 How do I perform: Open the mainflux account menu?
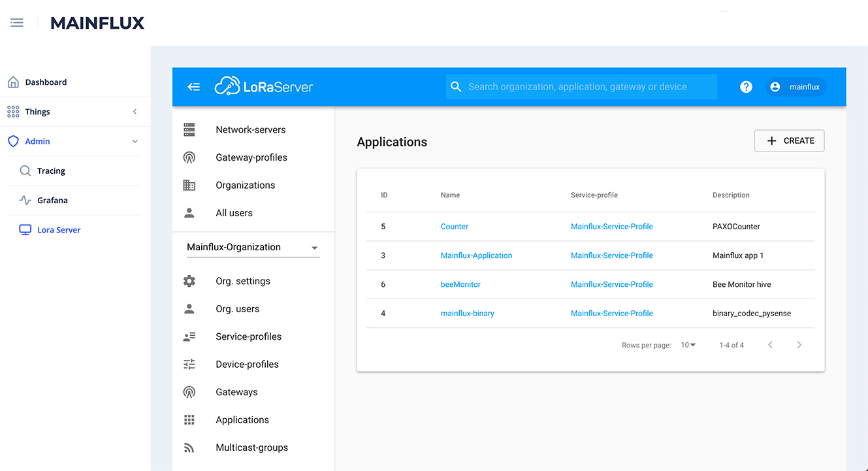tap(796, 86)
